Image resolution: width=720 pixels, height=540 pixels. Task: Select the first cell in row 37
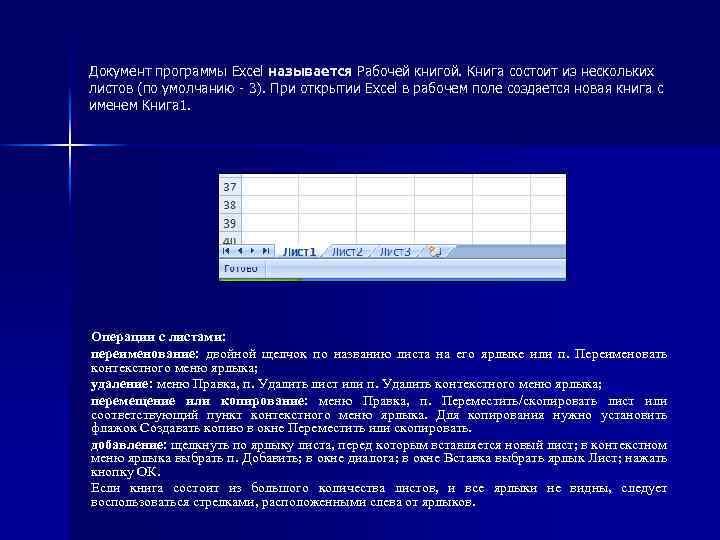pyautogui.click(x=270, y=187)
